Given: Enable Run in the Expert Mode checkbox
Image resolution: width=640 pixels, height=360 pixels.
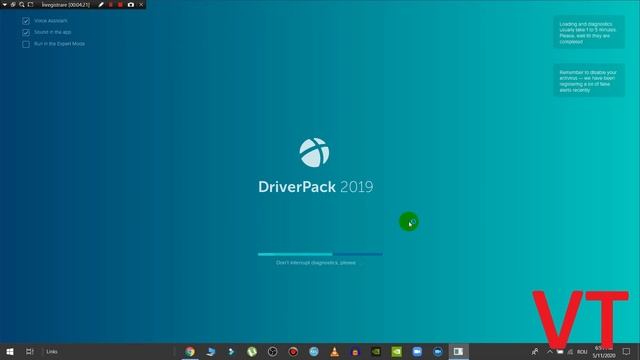Looking at the screenshot, I should pyautogui.click(x=26, y=44).
